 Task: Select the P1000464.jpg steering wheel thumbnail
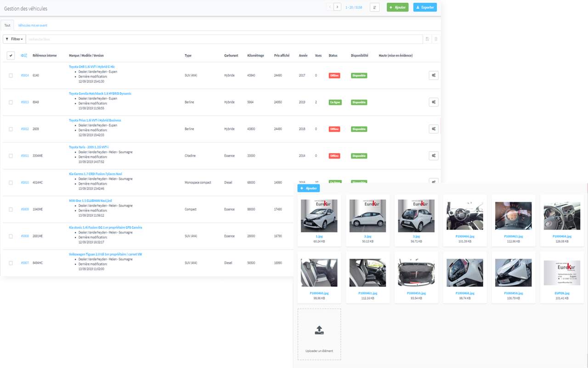click(562, 216)
